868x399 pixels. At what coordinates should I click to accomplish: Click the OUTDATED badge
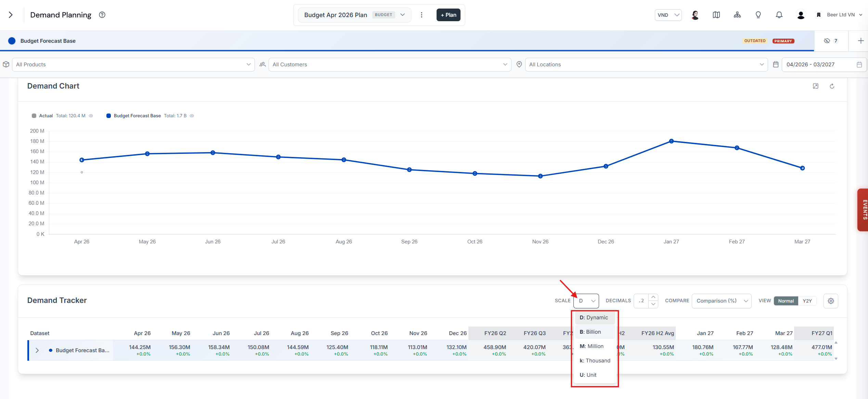click(x=755, y=41)
